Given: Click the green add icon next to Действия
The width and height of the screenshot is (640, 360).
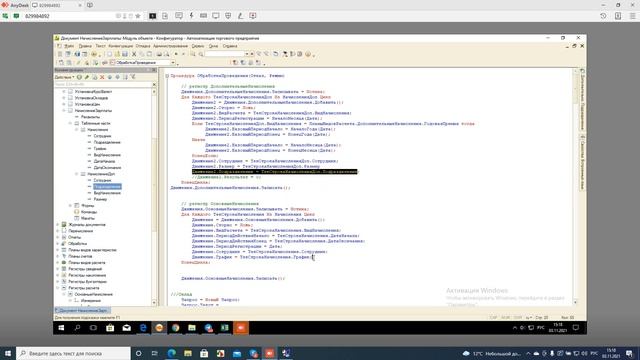Looking at the screenshot, I should 79,77.
